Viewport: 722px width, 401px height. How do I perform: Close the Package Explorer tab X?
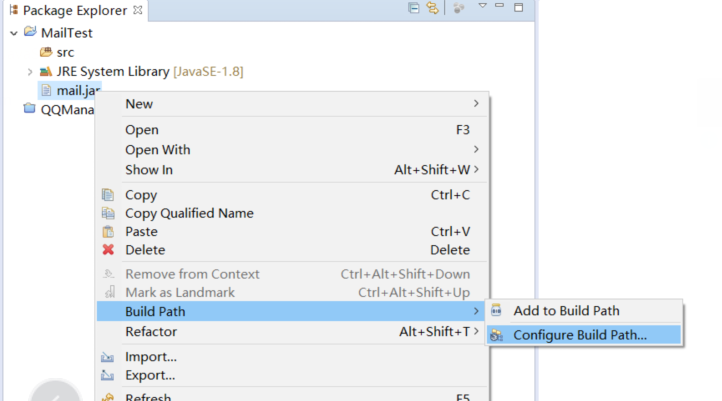click(x=137, y=10)
